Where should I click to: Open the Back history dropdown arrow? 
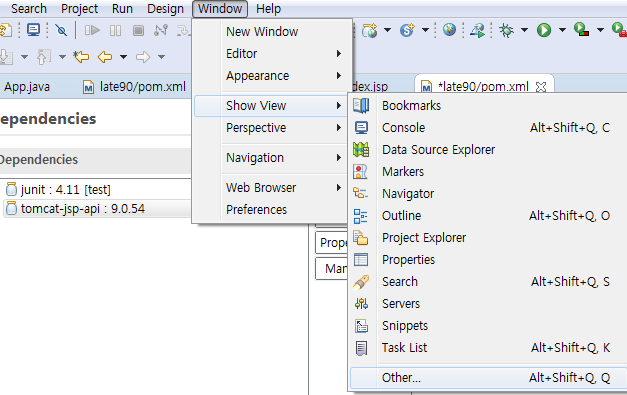click(124, 57)
